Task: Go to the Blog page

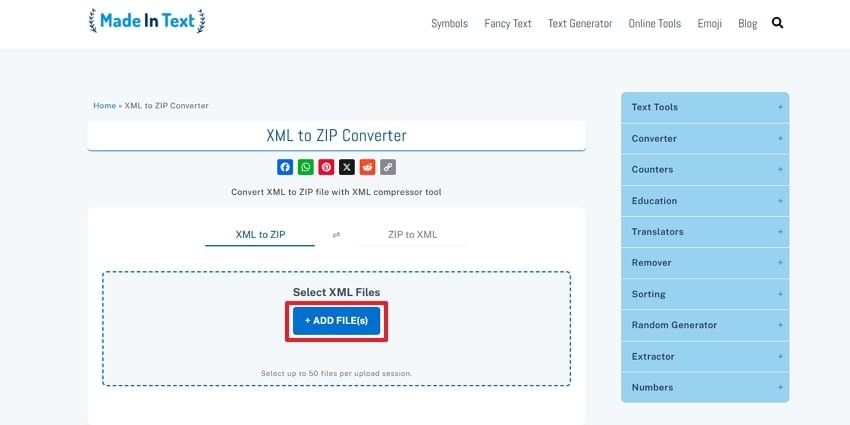Action: point(748,23)
